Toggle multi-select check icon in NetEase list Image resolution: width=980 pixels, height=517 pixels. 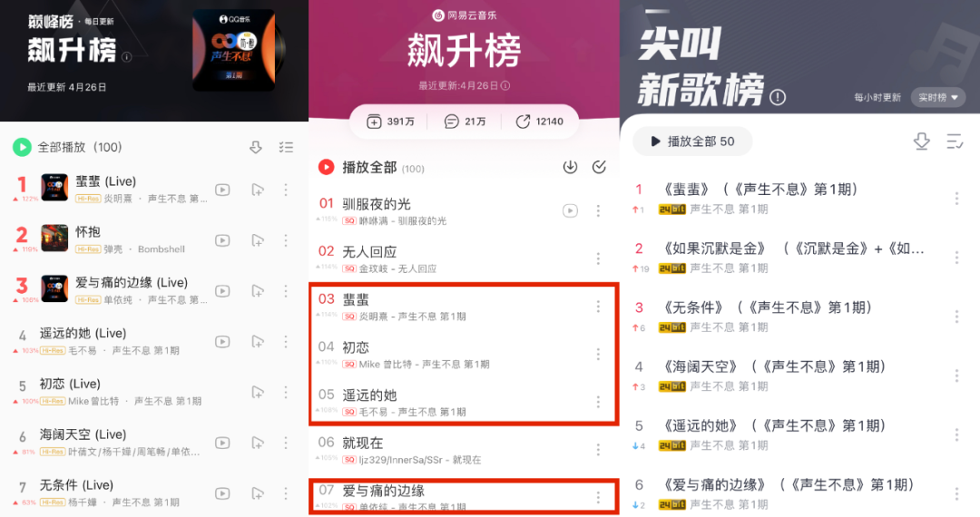coord(599,167)
